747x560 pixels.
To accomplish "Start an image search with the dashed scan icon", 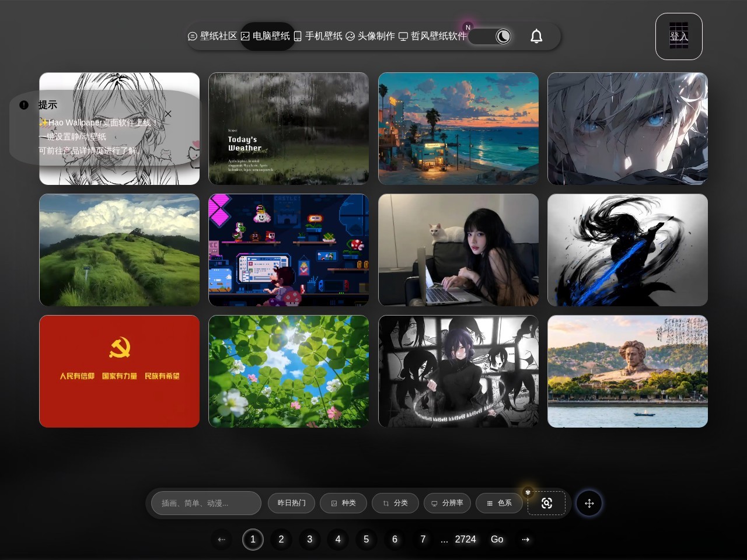I will (x=546, y=503).
